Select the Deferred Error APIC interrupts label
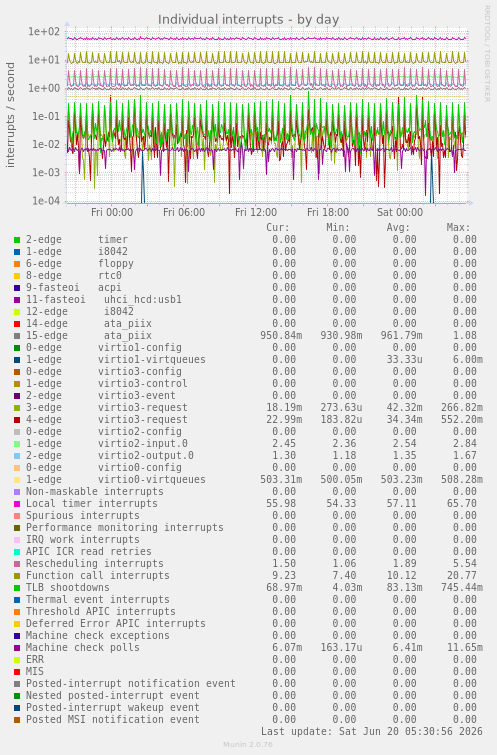Viewport: 497px width, 755px height. (x=116, y=624)
